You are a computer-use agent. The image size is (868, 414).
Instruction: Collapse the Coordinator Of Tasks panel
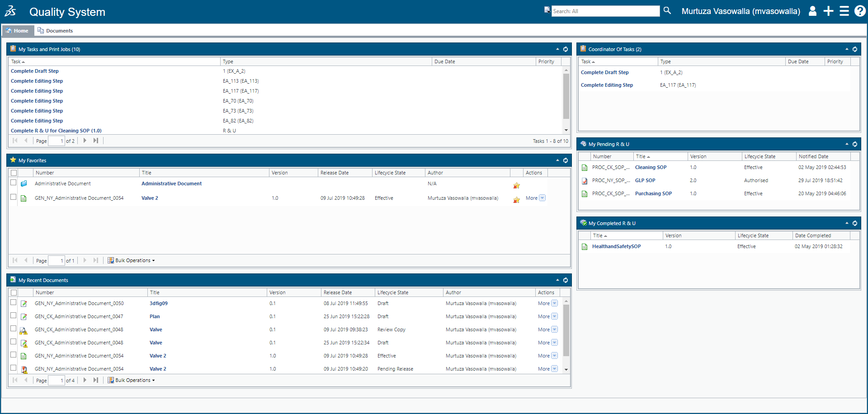pyautogui.click(x=847, y=49)
